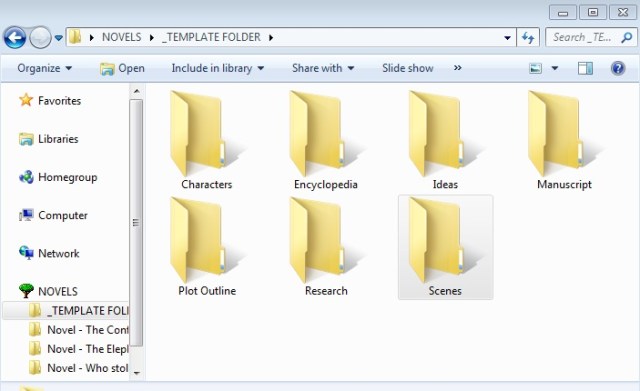This screenshot has width=640, height=391.
Task: Select _TEMPLATE FOLDER breadcrumb segment
Action: point(211,37)
